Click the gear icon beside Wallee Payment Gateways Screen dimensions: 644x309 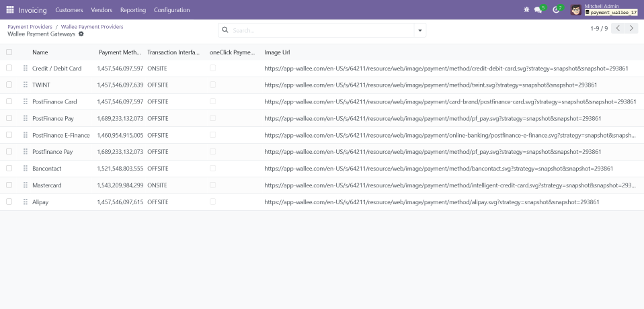[81, 34]
